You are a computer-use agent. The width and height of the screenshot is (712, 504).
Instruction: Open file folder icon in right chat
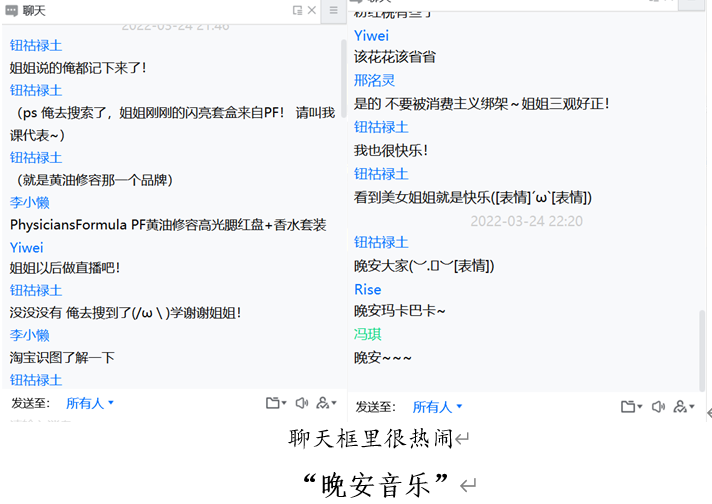(627, 406)
